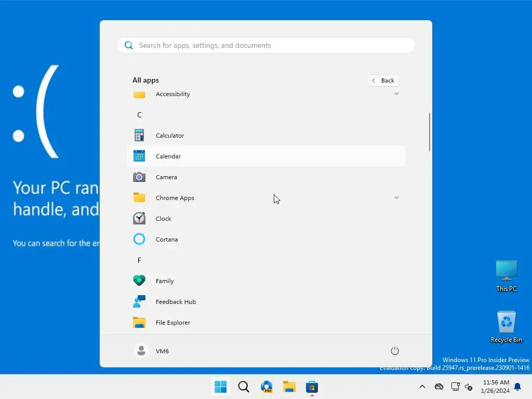Click the 'Chrome Apps' label text

point(175,198)
